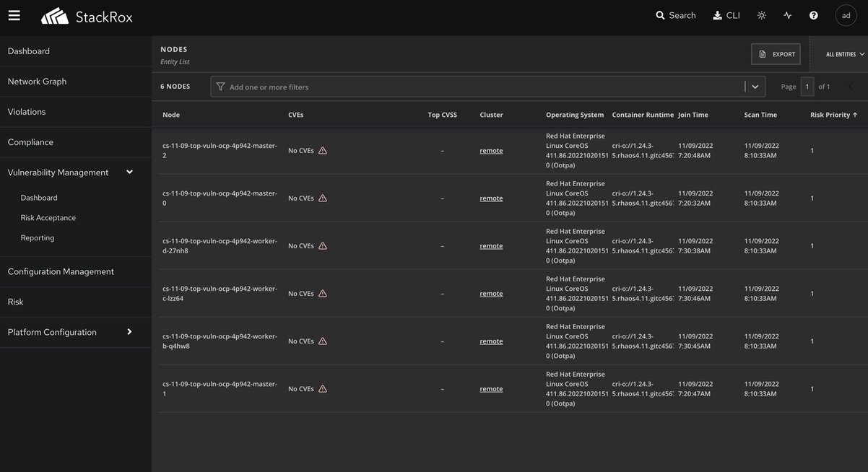Sort by Top CVSS column header

click(x=442, y=115)
